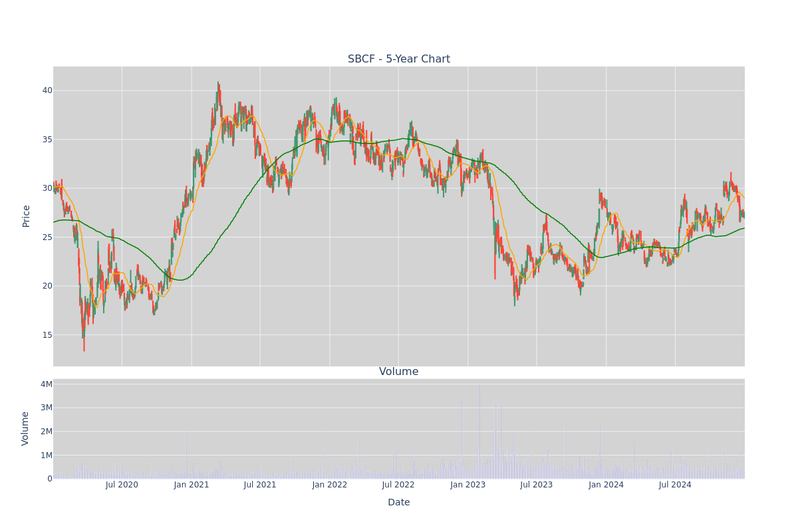Screen dimensions: 798x532
Task: Select the 'Jan 2021' date tick label
Action: pyautogui.click(x=192, y=485)
